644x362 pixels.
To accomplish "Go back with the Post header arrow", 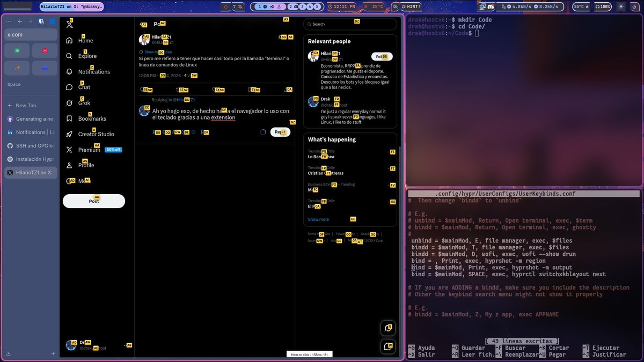I will click(x=143, y=25).
